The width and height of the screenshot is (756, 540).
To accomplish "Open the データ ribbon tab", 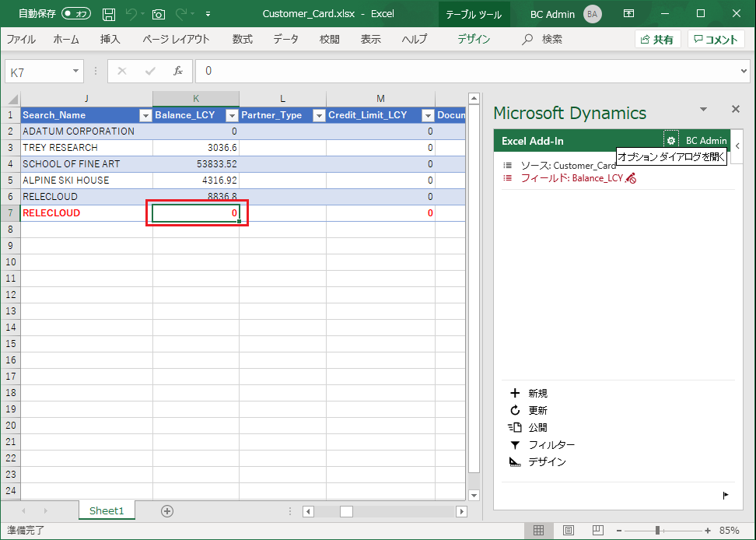I will pos(286,39).
